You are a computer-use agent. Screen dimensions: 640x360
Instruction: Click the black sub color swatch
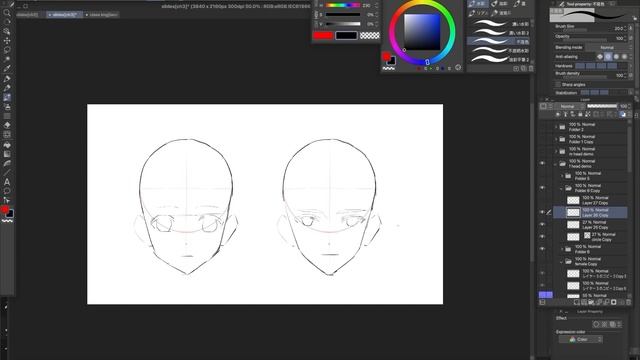347,36
